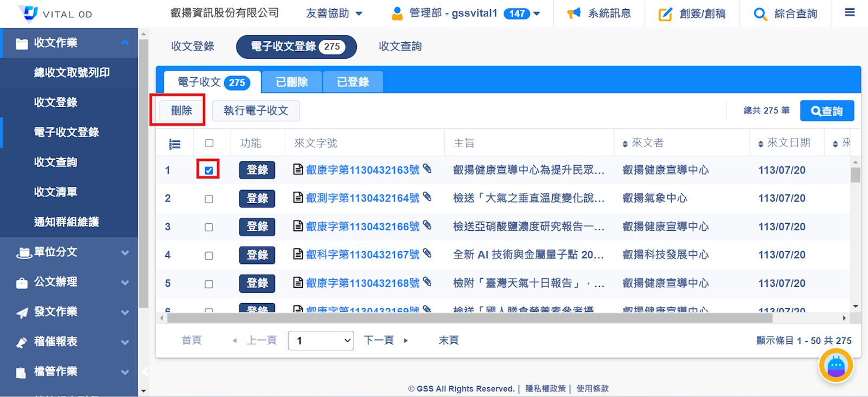The image size is (868, 397).
Task: Open the magnifier icon for integrated search
Action: [760, 14]
